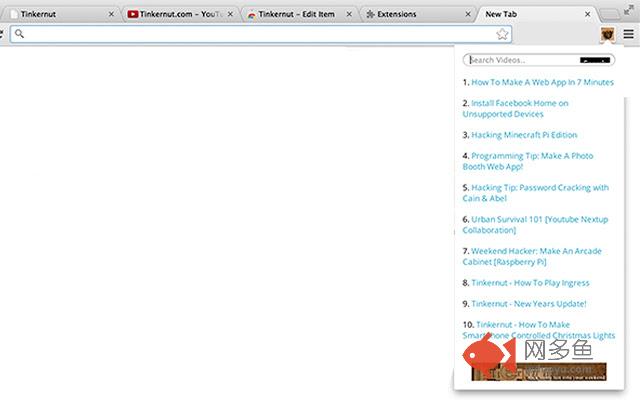Close the Tinkernut - Edit Item tab
Screen dimensions: 640x400
349,14
